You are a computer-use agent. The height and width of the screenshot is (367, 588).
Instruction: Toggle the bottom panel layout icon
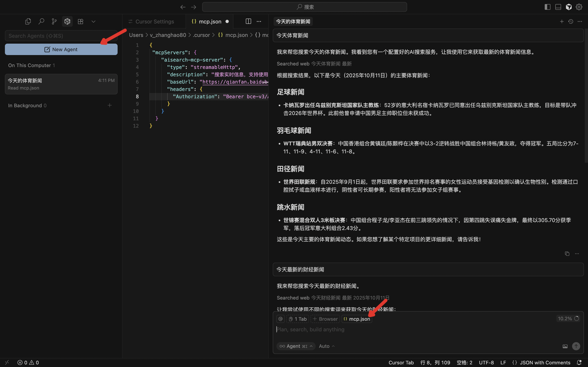click(558, 7)
